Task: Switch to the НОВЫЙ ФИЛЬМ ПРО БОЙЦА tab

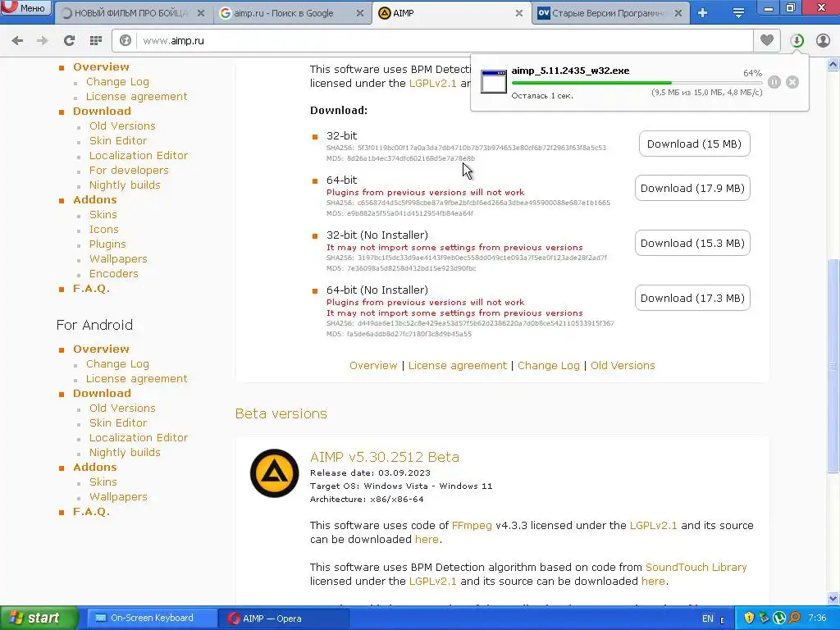Action: tap(131, 13)
